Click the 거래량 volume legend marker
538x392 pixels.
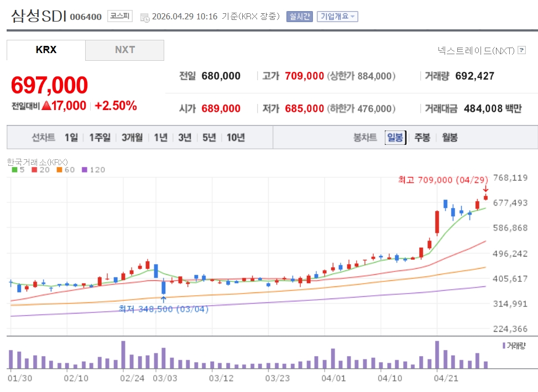(504, 345)
